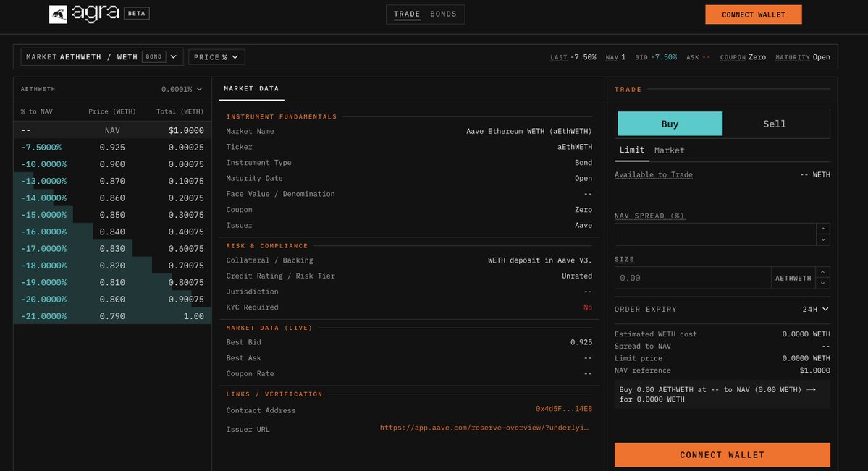Click the BOND tag in market selector
This screenshot has height=471, width=868.
pos(154,57)
